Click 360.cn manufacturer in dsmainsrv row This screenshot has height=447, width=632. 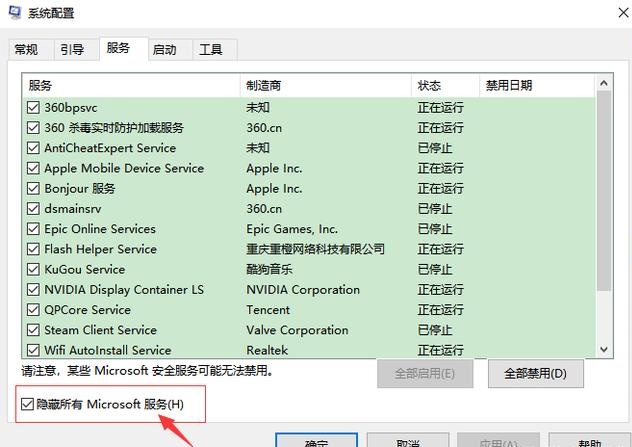click(x=264, y=208)
